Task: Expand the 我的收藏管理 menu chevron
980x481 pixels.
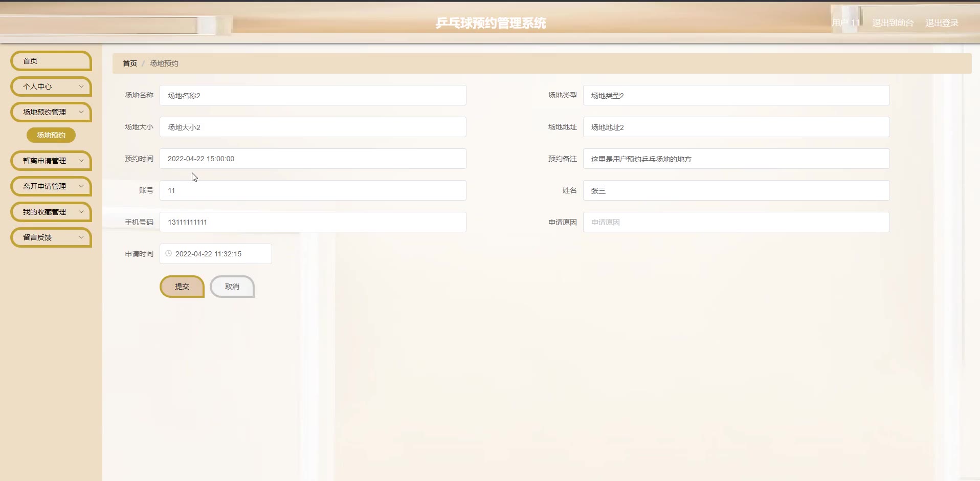Action: [x=81, y=212]
